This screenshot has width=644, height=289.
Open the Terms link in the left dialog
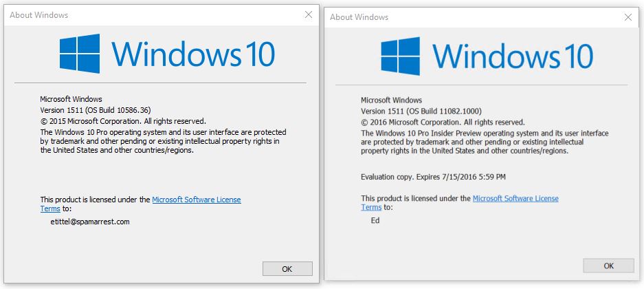[x=50, y=208]
